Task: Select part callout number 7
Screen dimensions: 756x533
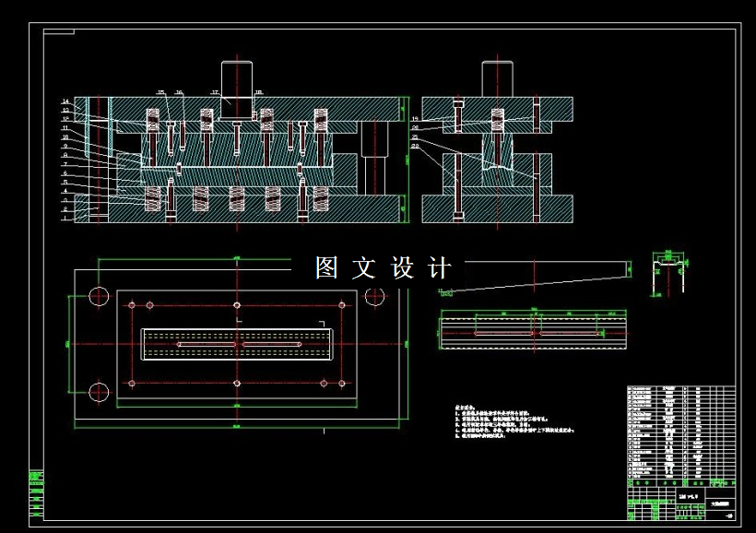Action: (65, 164)
